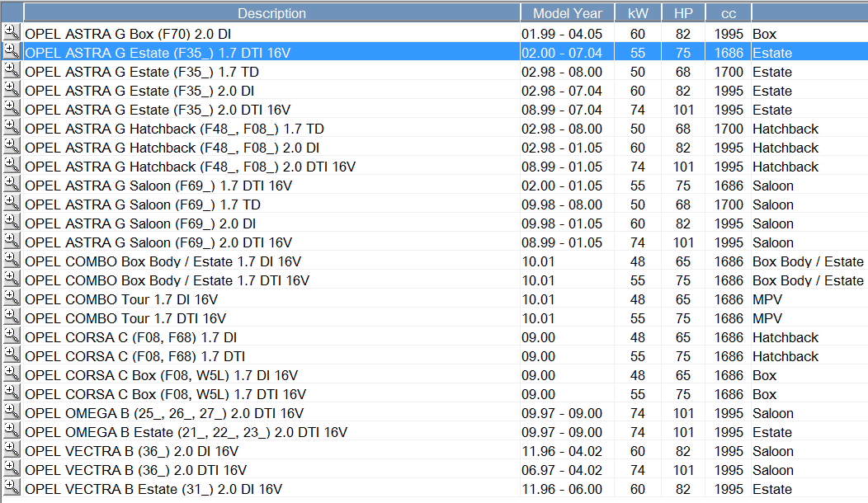The image size is (868, 503).
Task: Click detail icon for CORSA C (F08, F68) 1.7 DI
Action: coord(12,336)
